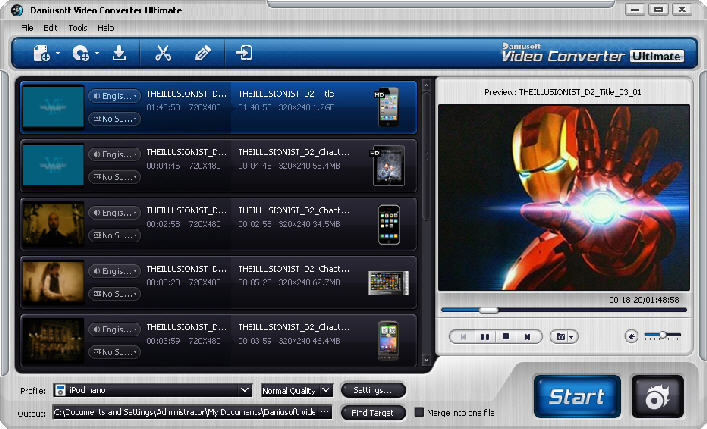Click the big Start button
The width and height of the screenshot is (707, 429).
pos(577,397)
